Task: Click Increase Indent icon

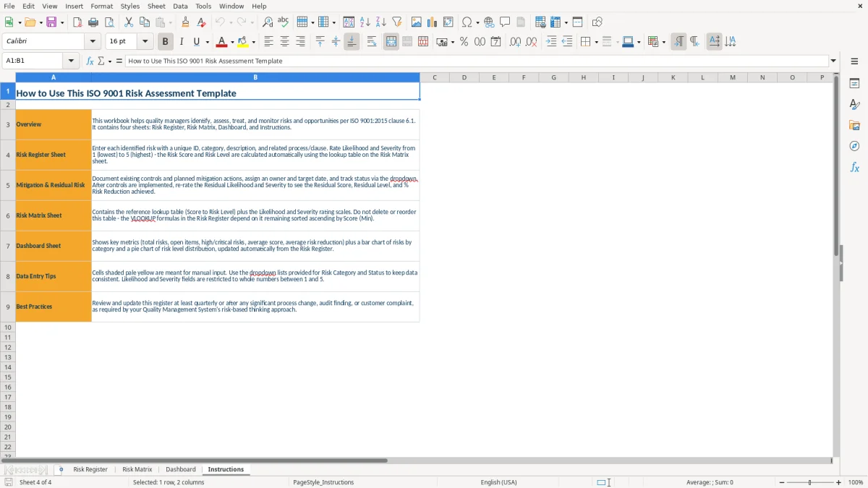Action: pyautogui.click(x=551, y=42)
